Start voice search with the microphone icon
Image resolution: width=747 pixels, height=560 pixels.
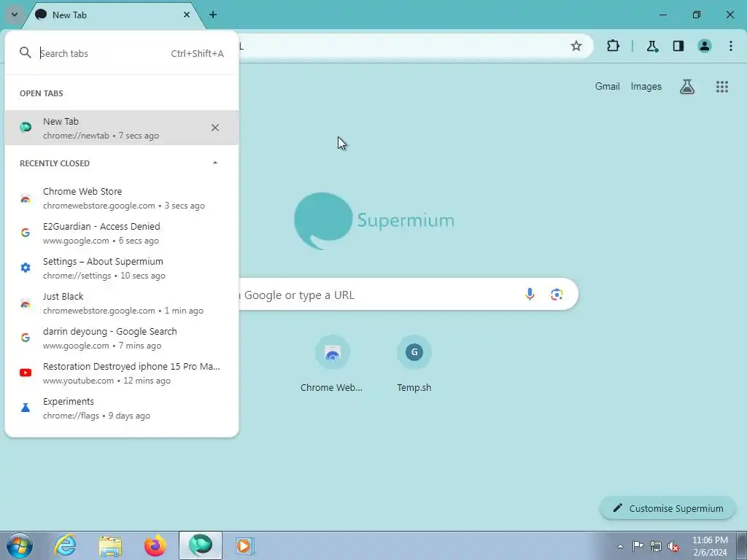click(530, 295)
